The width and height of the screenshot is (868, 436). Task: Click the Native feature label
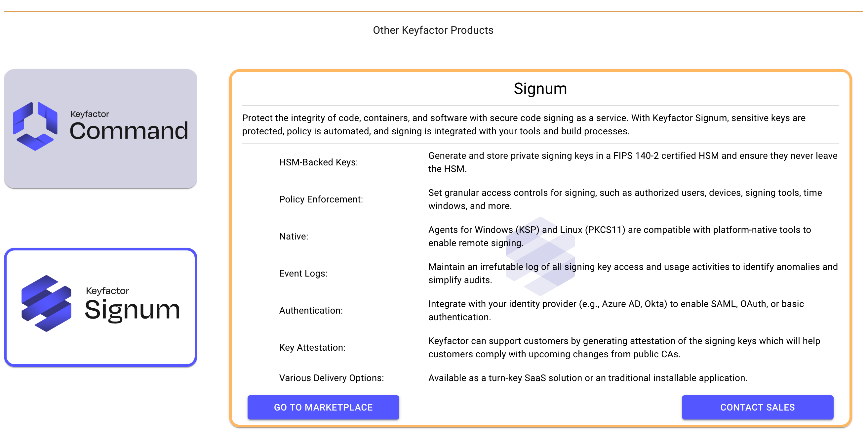294,237
